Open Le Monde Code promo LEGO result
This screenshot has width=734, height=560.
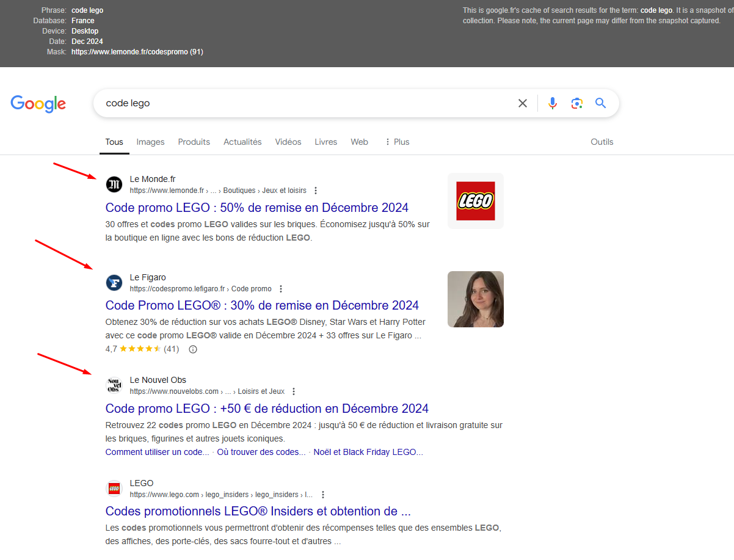pyautogui.click(x=256, y=207)
